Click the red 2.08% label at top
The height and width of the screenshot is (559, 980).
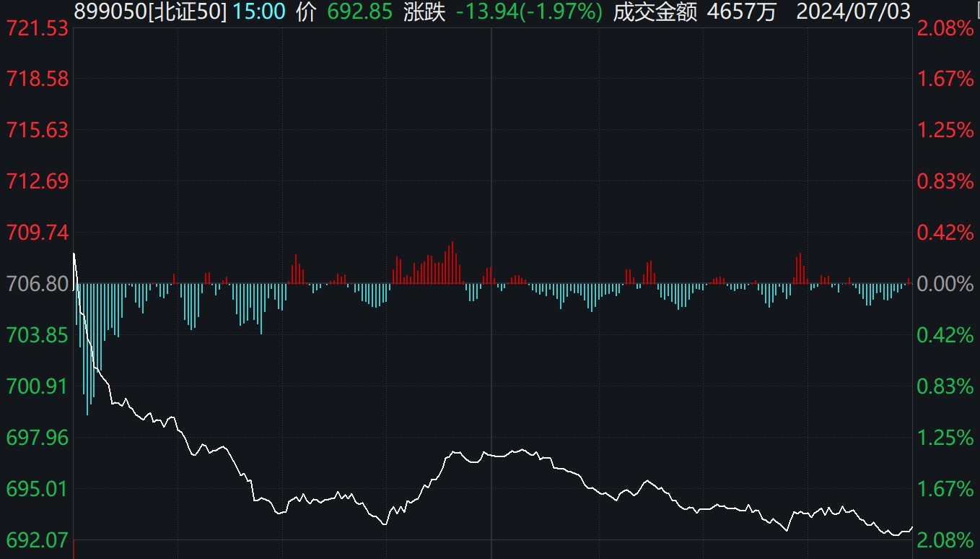point(945,28)
